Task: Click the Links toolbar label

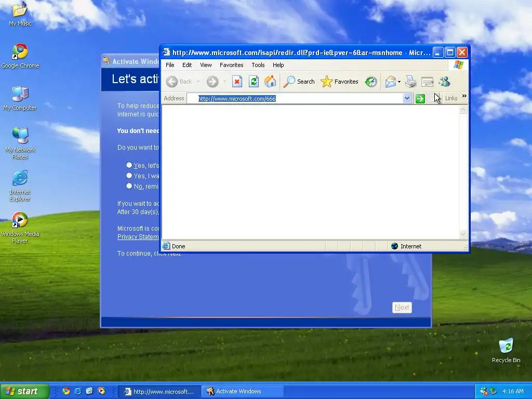Action: tap(451, 98)
